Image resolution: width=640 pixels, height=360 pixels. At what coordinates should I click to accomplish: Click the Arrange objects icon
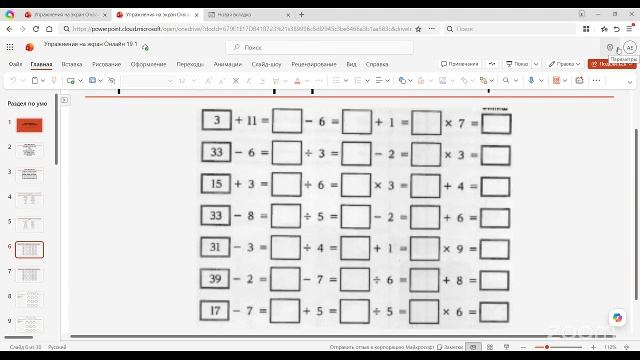484,80
